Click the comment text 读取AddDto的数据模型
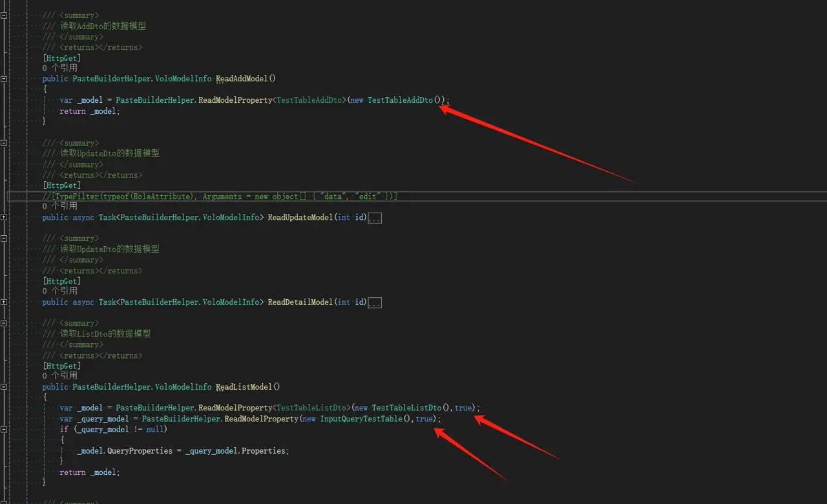 [x=103, y=26]
